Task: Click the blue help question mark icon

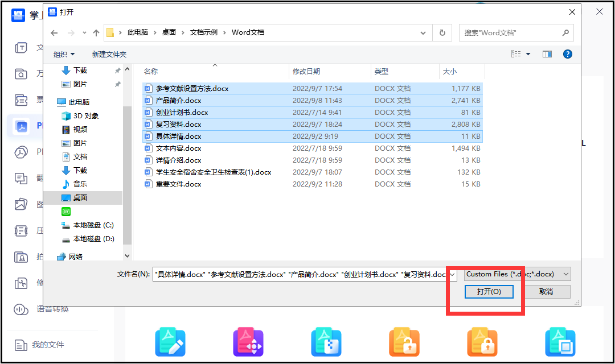Action: (567, 54)
